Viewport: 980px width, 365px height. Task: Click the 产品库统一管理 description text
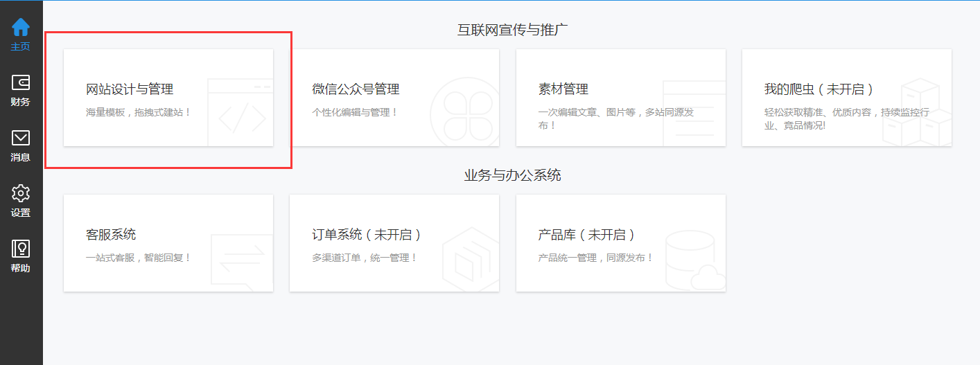pyautogui.click(x=595, y=258)
